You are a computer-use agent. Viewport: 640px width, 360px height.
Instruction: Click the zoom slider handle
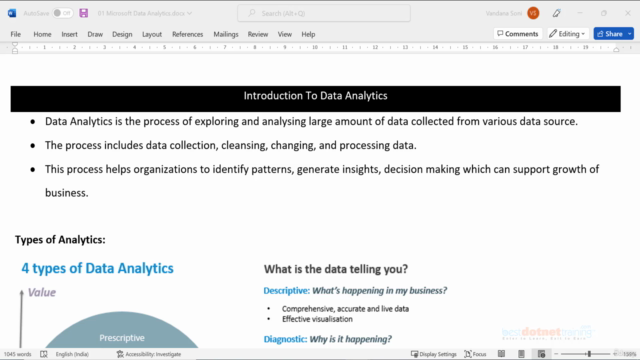click(589, 354)
